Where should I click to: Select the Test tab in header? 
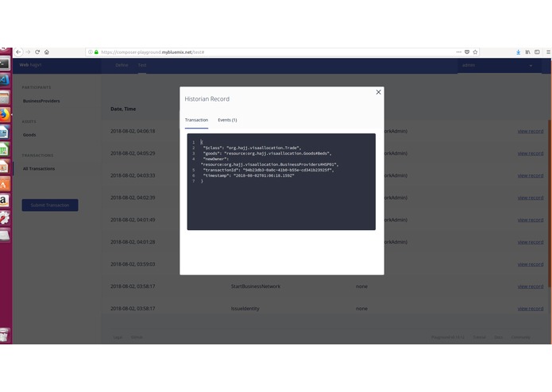click(x=142, y=65)
